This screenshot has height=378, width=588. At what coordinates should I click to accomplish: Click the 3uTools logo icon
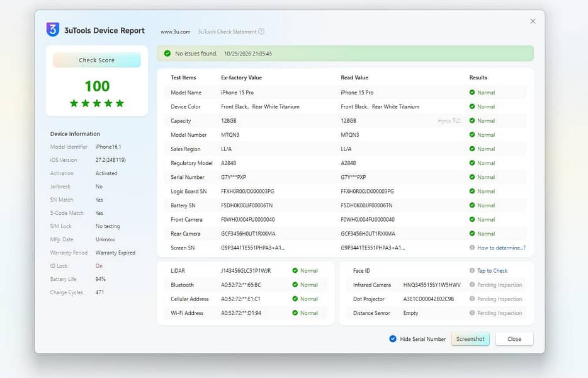tap(53, 29)
